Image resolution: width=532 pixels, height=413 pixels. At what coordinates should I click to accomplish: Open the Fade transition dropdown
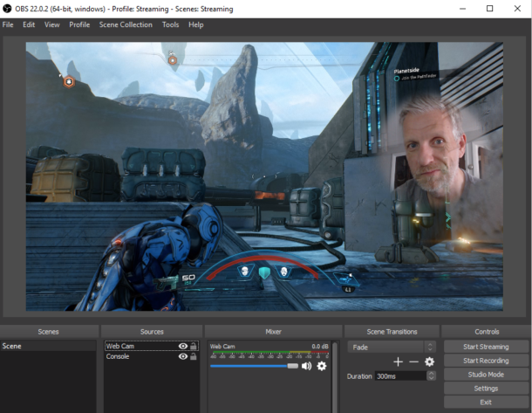(392, 348)
